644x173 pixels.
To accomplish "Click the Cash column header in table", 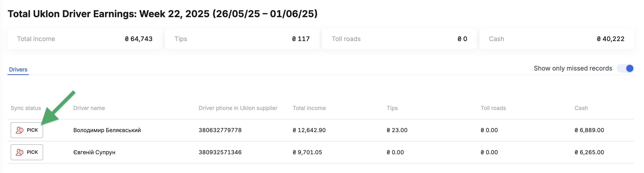I will click(581, 108).
